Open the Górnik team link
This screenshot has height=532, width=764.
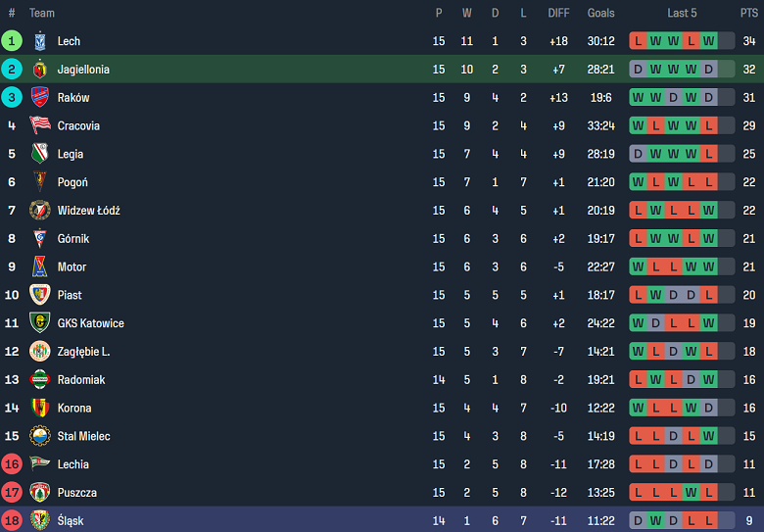click(72, 238)
